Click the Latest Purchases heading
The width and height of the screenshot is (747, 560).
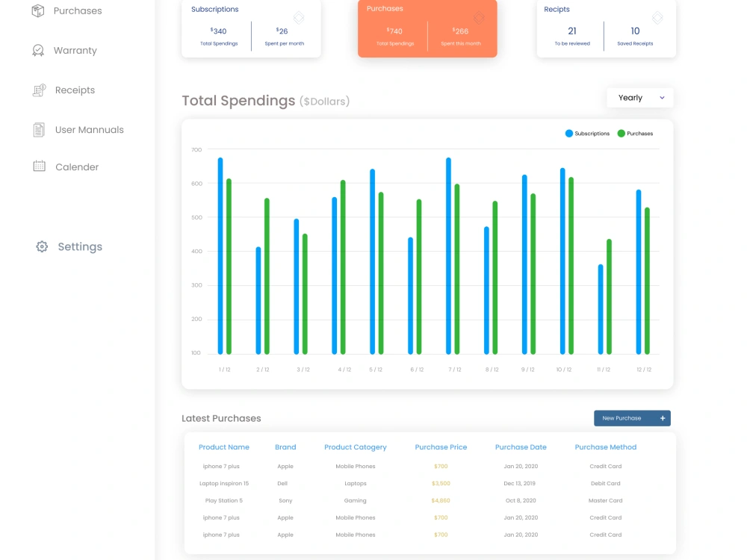click(221, 419)
